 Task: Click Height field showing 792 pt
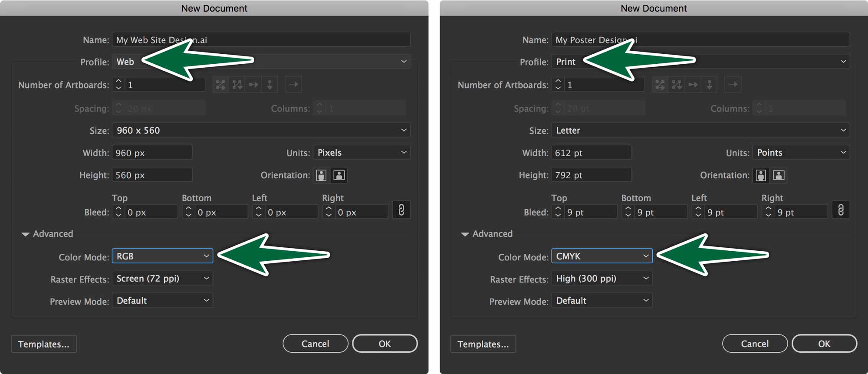592,175
